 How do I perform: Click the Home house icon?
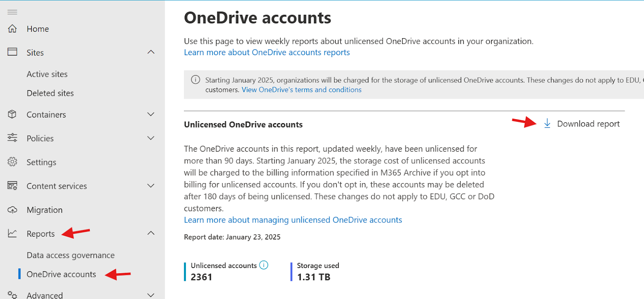[12, 29]
